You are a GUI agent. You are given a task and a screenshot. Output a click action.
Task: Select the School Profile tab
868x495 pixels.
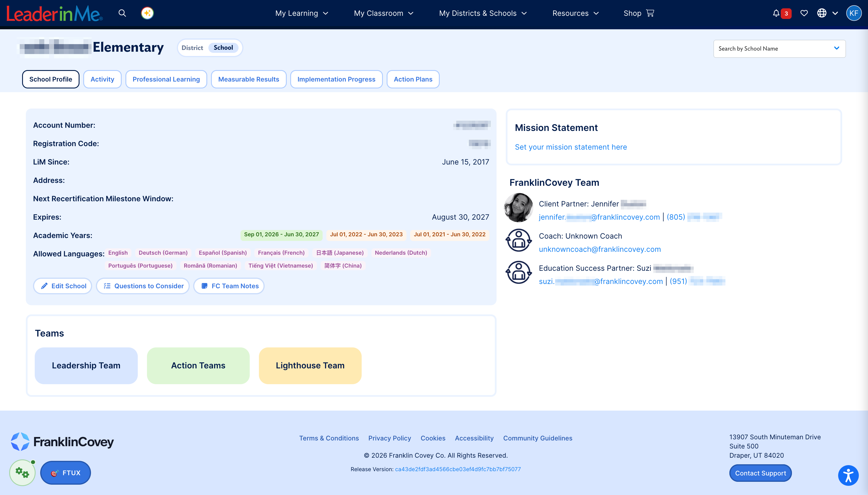tap(51, 79)
